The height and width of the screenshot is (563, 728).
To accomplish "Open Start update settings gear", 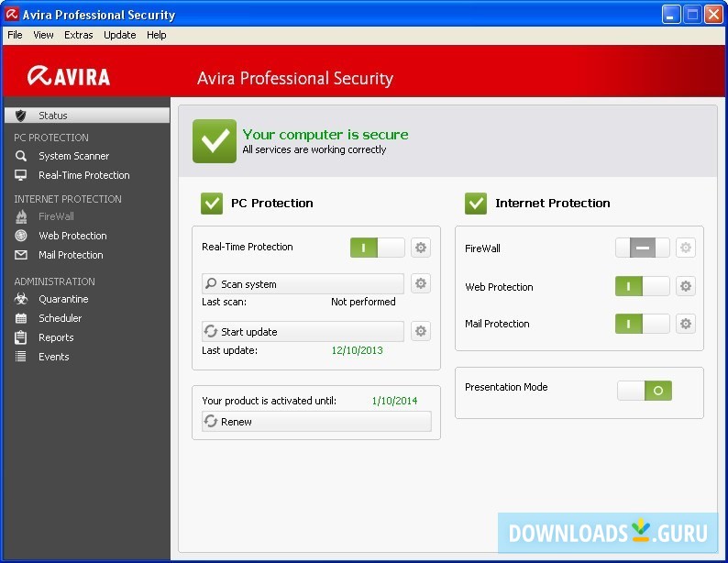I will tap(421, 331).
